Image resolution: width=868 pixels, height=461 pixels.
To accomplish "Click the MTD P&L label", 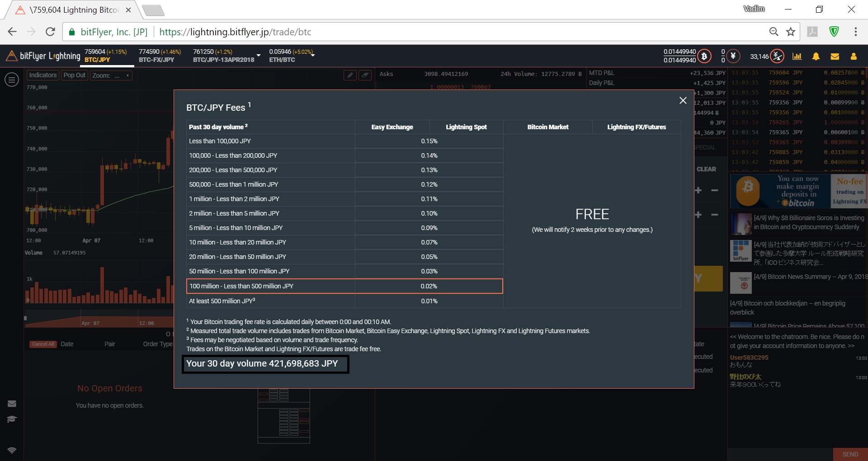I will [x=601, y=73].
